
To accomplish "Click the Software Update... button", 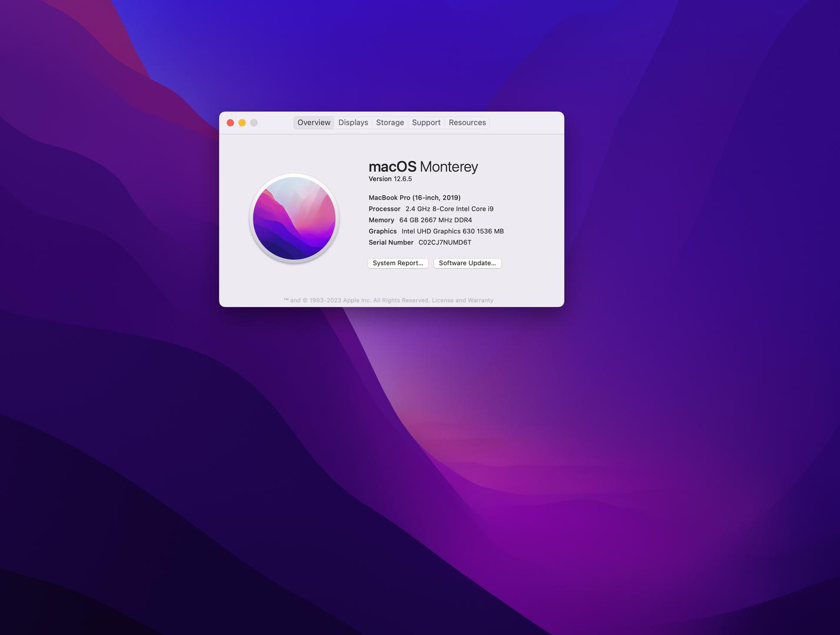I will (468, 263).
